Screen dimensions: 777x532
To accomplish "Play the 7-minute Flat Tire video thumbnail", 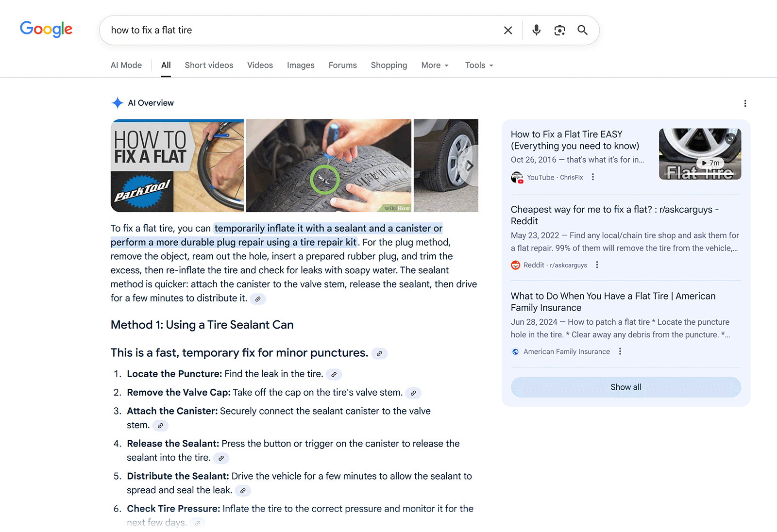I will 699,153.
